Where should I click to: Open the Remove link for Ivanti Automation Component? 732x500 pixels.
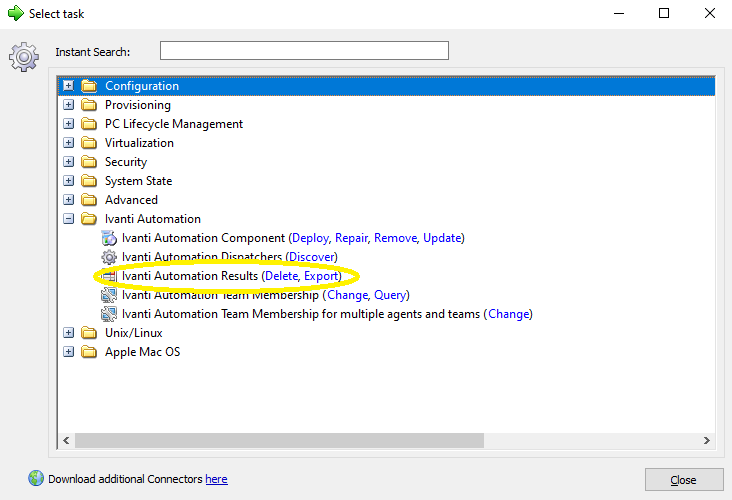(x=395, y=238)
